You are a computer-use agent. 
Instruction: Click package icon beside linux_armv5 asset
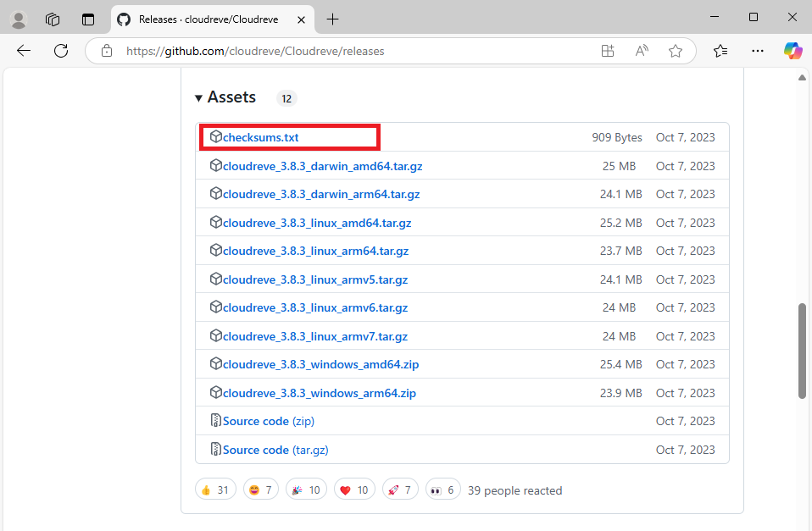[x=216, y=279]
